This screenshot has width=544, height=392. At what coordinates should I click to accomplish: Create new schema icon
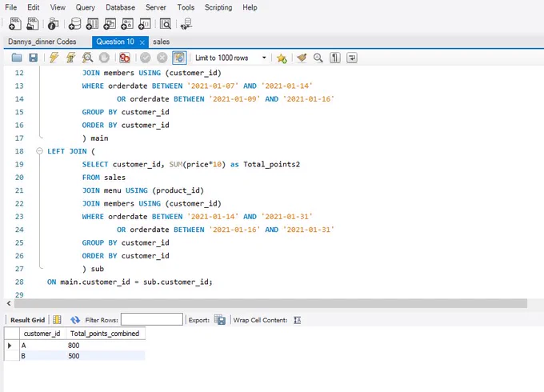74,24
